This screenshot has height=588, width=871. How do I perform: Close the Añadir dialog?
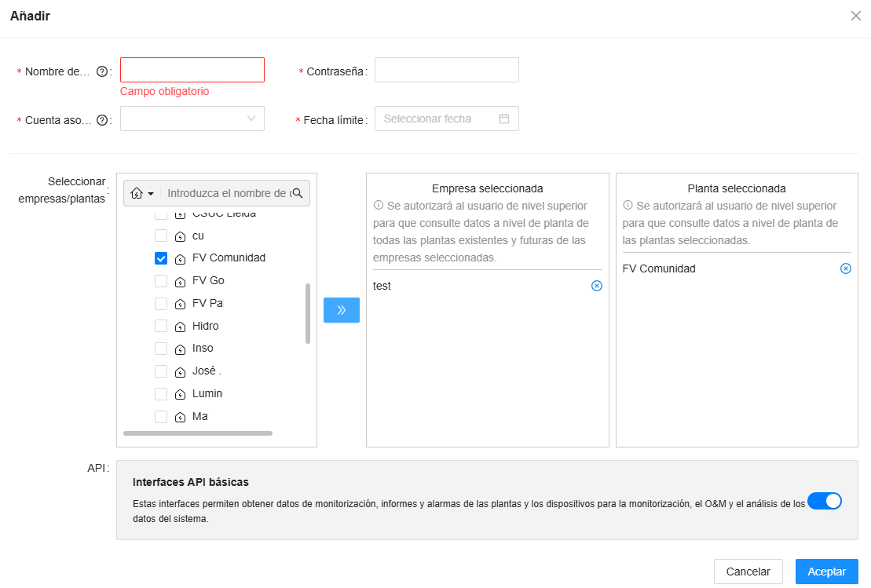[x=855, y=16]
